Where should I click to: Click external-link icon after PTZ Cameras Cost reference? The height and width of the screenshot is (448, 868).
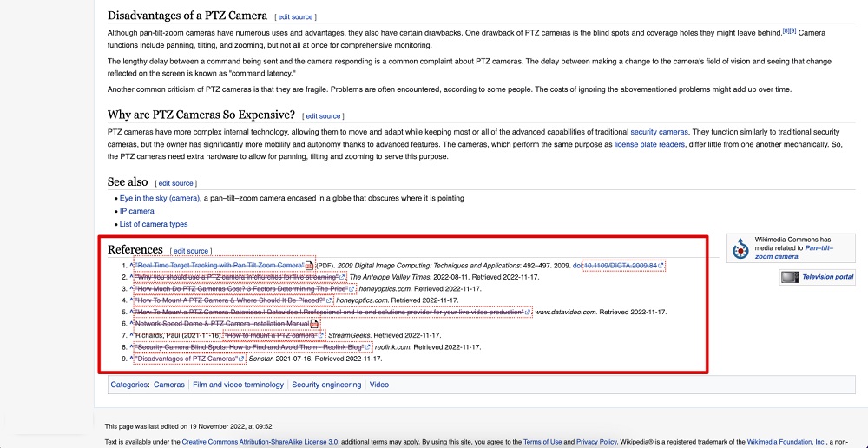[x=352, y=289]
